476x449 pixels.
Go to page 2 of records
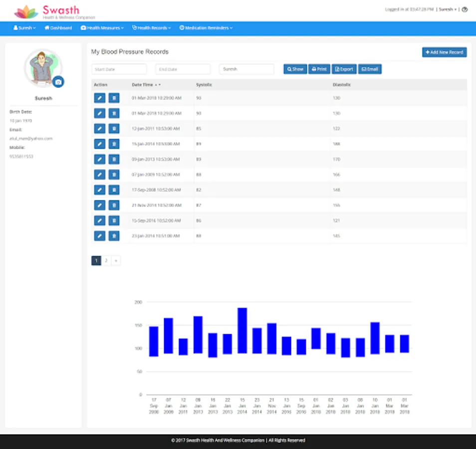106,260
